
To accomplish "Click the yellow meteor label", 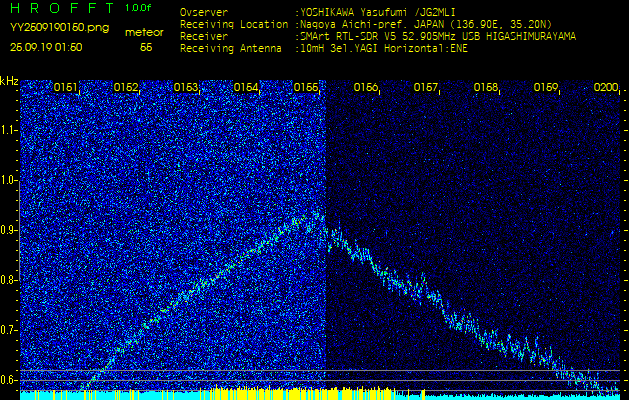I will tap(144, 32).
